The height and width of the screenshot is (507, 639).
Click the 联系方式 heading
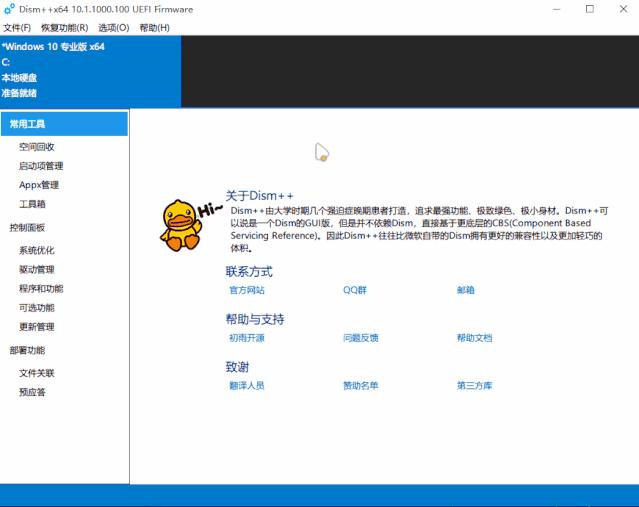(x=249, y=271)
